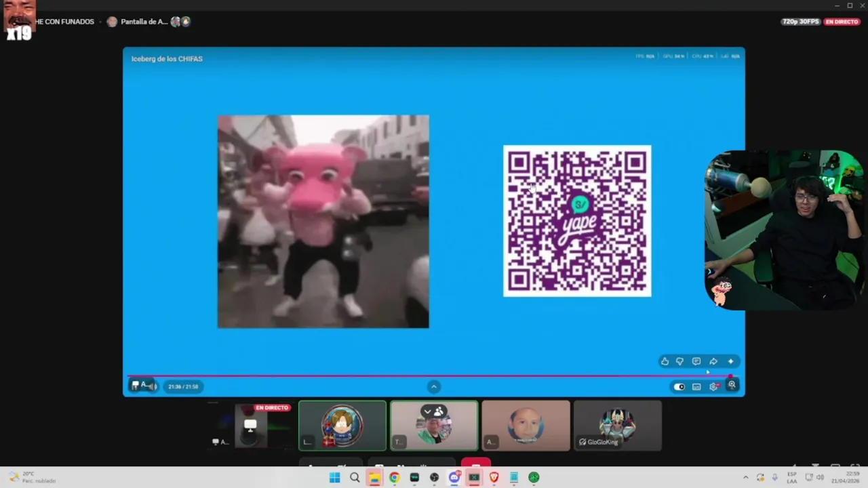Image resolution: width=868 pixels, height=488 pixels.
Task: Click the volume speaker icon in the player
Action: [x=153, y=386]
